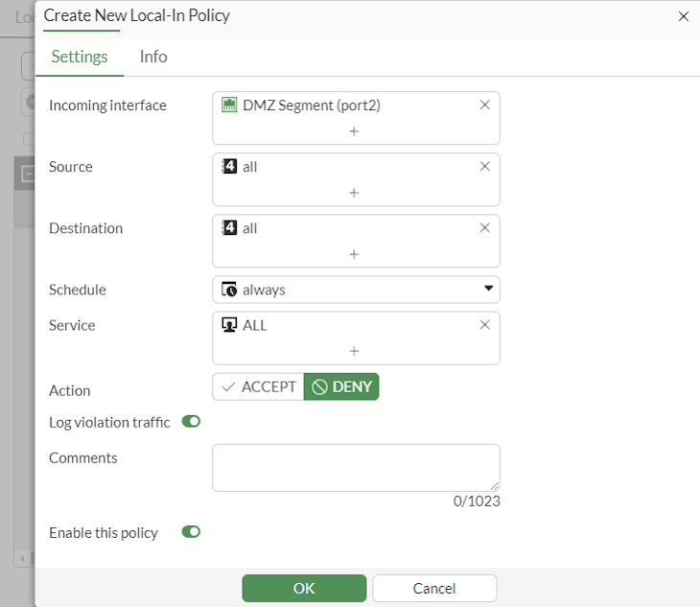Add a service with plus icon
Screen dimensions: 700x607
point(354,351)
